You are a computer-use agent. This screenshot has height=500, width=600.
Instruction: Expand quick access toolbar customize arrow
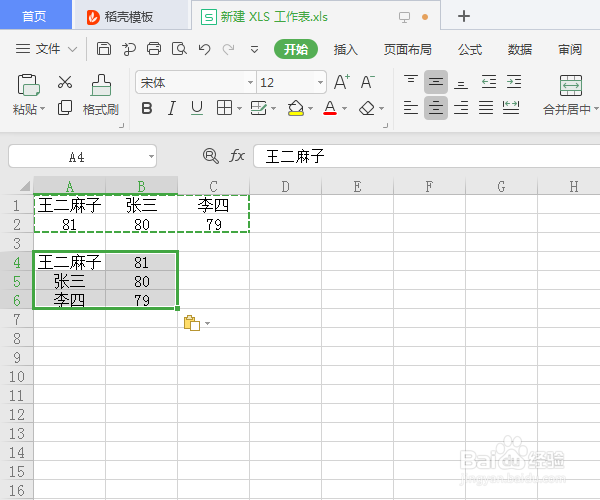[x=254, y=49]
